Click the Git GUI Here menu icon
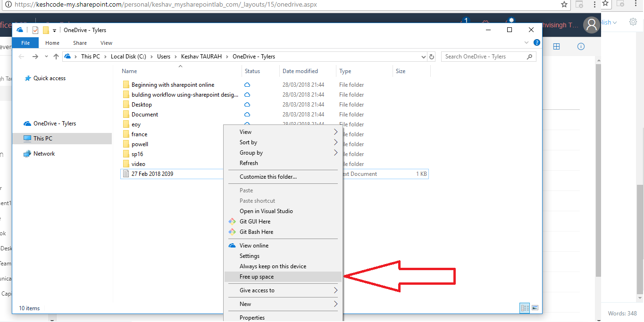This screenshot has height=322, width=644. pos(232,222)
